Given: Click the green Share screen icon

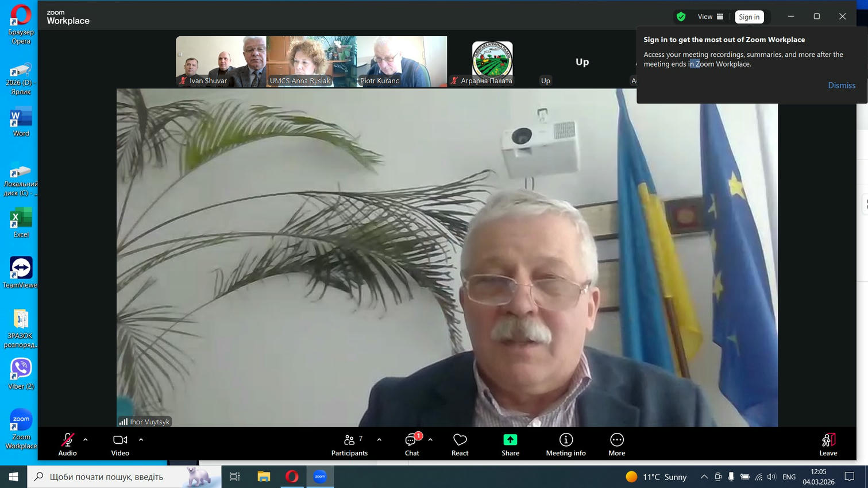Looking at the screenshot, I should point(510,440).
